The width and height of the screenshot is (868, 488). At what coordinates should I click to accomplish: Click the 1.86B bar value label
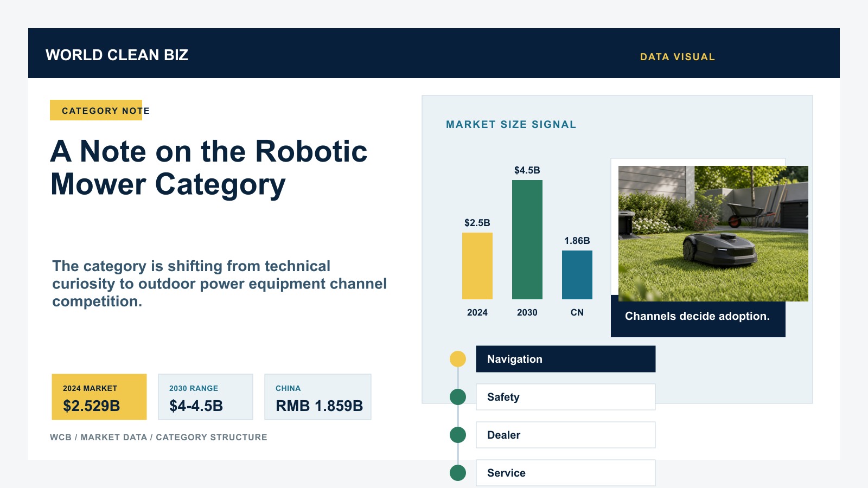coord(577,241)
